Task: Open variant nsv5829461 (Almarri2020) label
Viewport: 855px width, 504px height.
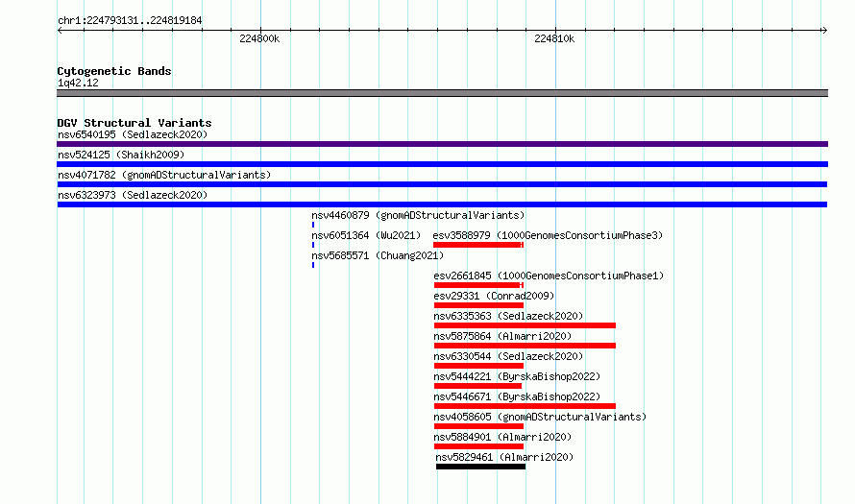Action: [x=504, y=457]
